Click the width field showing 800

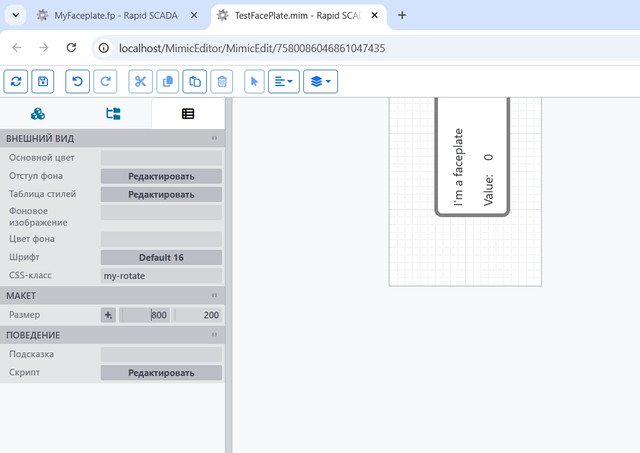(x=144, y=315)
